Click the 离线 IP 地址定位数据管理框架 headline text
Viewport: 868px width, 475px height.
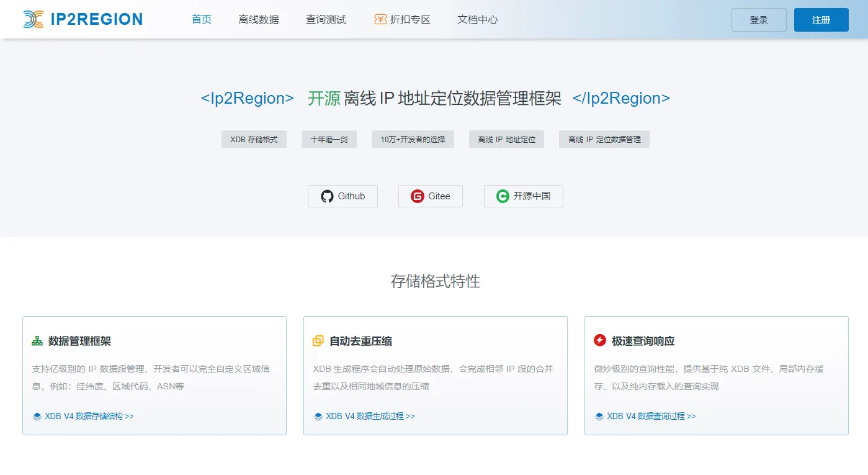click(x=452, y=98)
